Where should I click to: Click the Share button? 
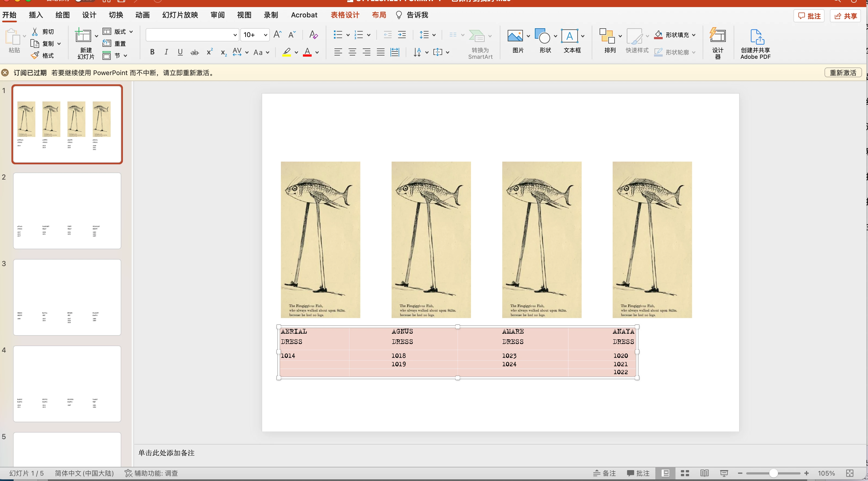coord(845,16)
